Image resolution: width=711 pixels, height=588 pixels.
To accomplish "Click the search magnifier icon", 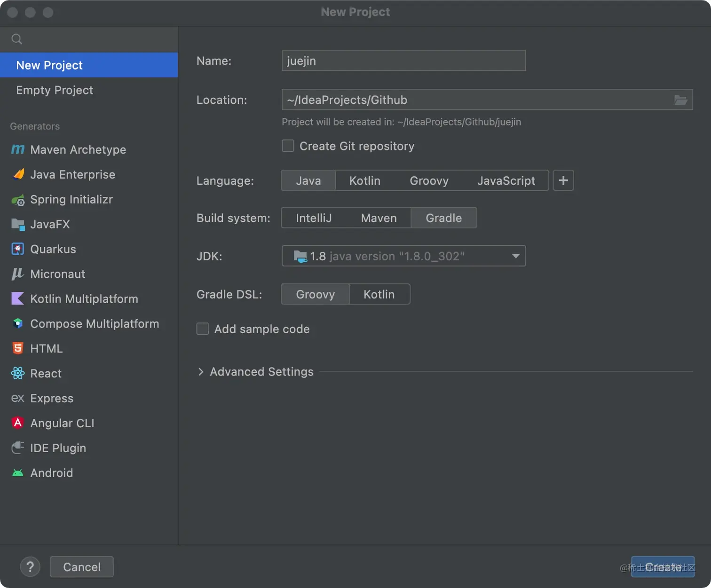I will [17, 39].
